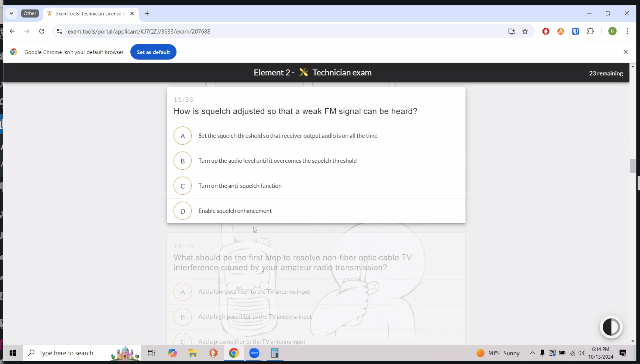Click the exam URL address bar
The image size is (640, 364).
[x=139, y=31]
